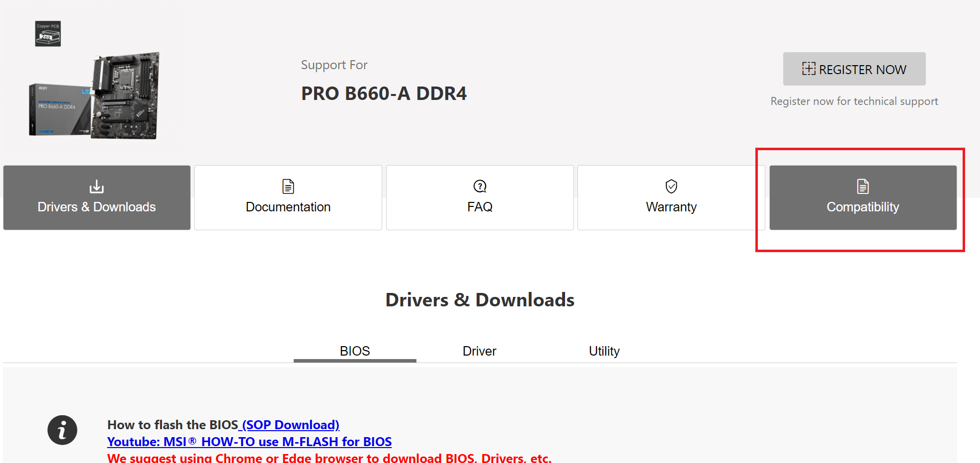Click the download arrow icon above Drivers & Downloads

[96, 186]
